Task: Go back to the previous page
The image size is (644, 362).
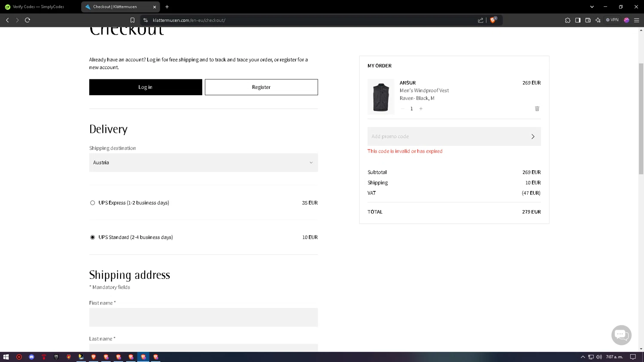Action: (7, 20)
